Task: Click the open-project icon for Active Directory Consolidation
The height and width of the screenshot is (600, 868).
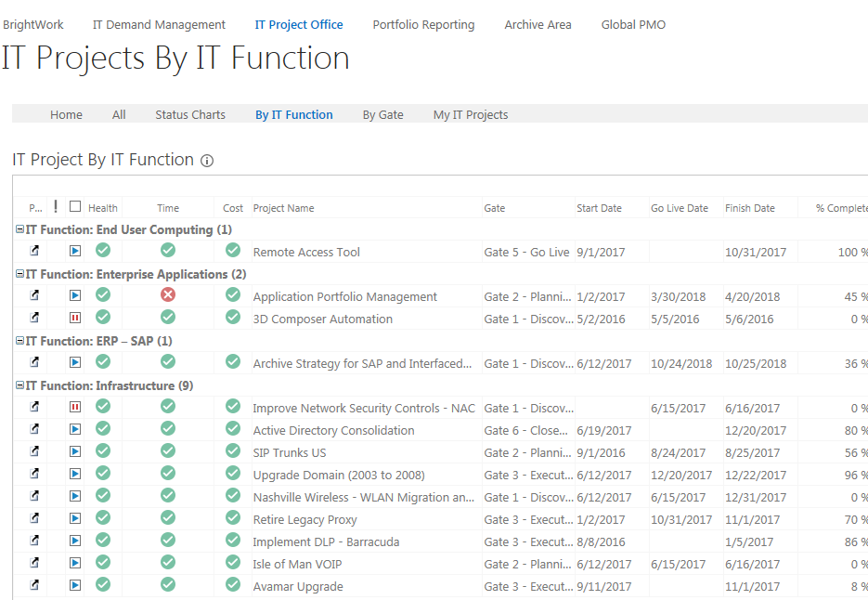Action: [34, 429]
